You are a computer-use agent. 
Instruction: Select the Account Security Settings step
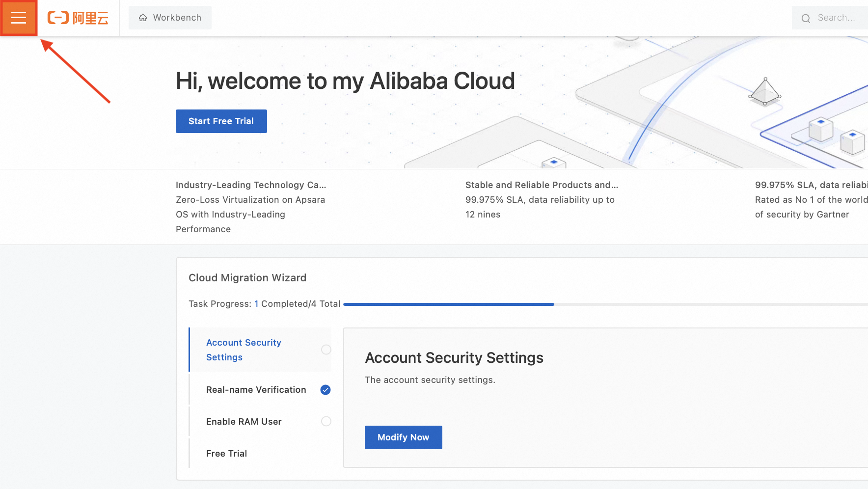point(244,350)
